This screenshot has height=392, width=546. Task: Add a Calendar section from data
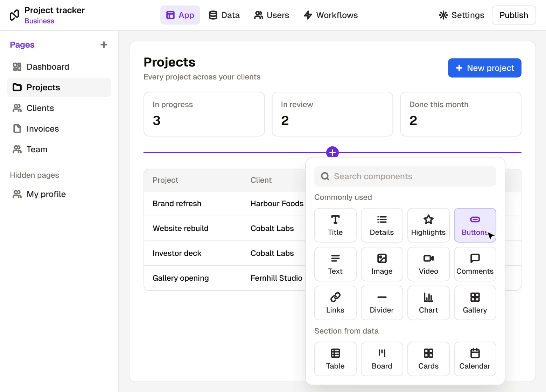(475, 359)
